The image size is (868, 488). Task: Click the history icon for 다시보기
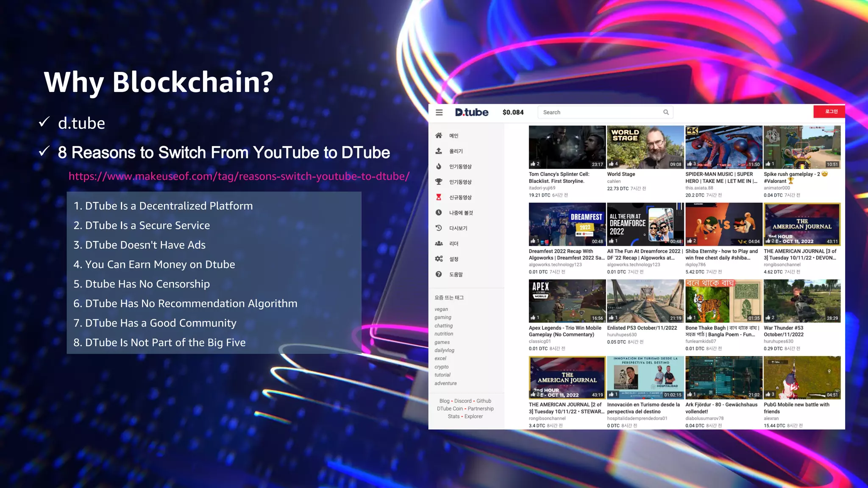point(439,228)
